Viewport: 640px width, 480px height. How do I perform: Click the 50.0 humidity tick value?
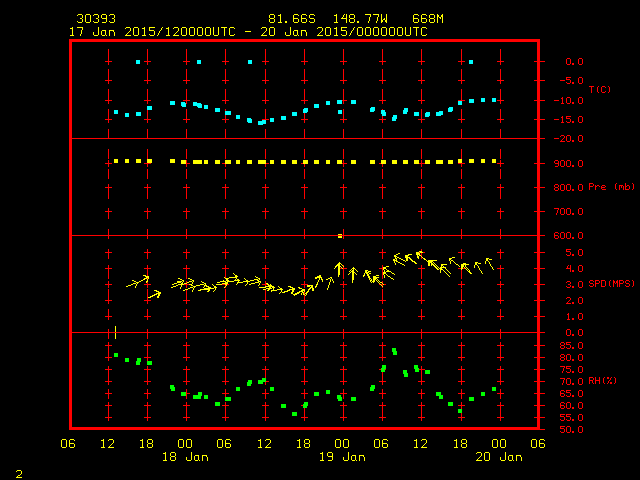[571, 430]
